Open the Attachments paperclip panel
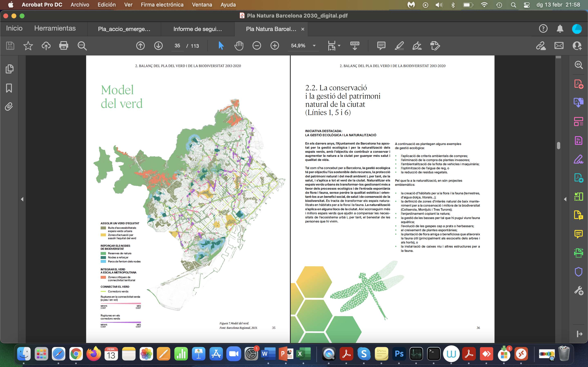Image resolution: width=588 pixels, height=367 pixels. coord(9,107)
